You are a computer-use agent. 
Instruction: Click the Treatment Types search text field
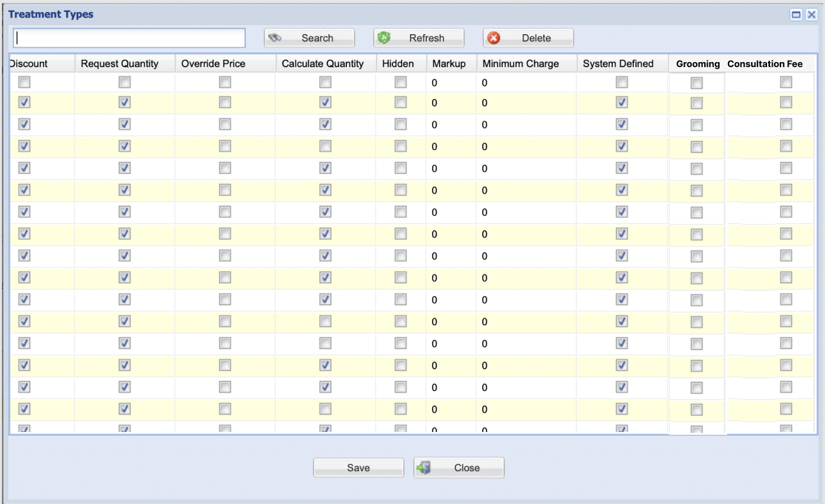click(129, 38)
